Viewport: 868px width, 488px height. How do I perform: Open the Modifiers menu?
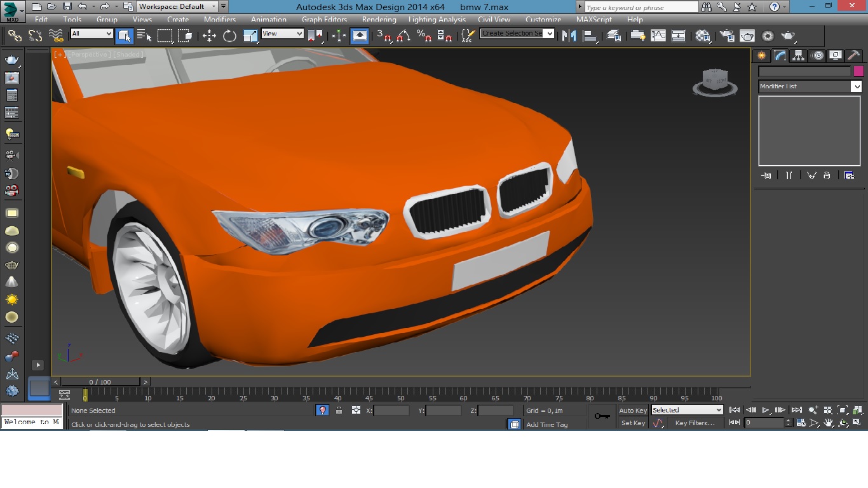[220, 20]
